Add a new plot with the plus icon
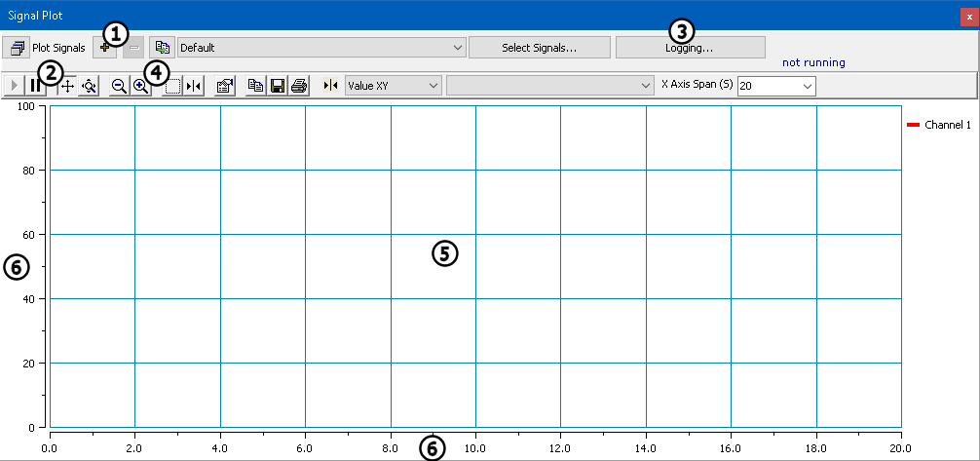 pos(104,47)
